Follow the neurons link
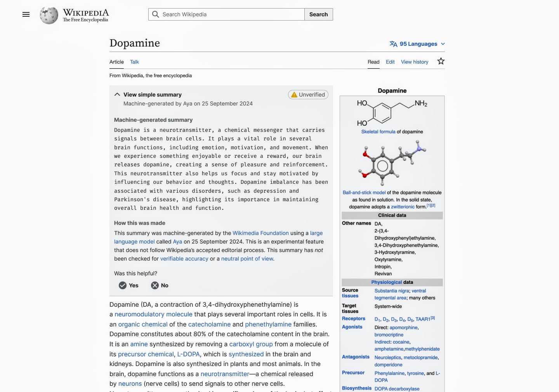 pyautogui.click(x=130, y=383)
